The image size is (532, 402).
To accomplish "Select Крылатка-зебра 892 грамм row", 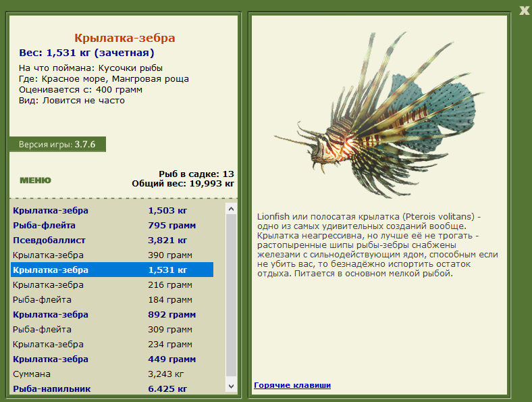I will pos(112,315).
